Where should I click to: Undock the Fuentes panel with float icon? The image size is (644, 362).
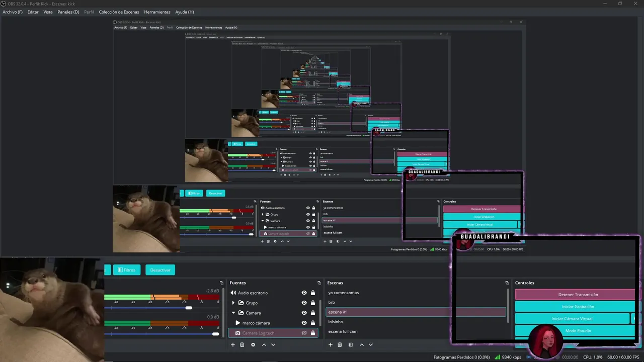click(x=319, y=283)
